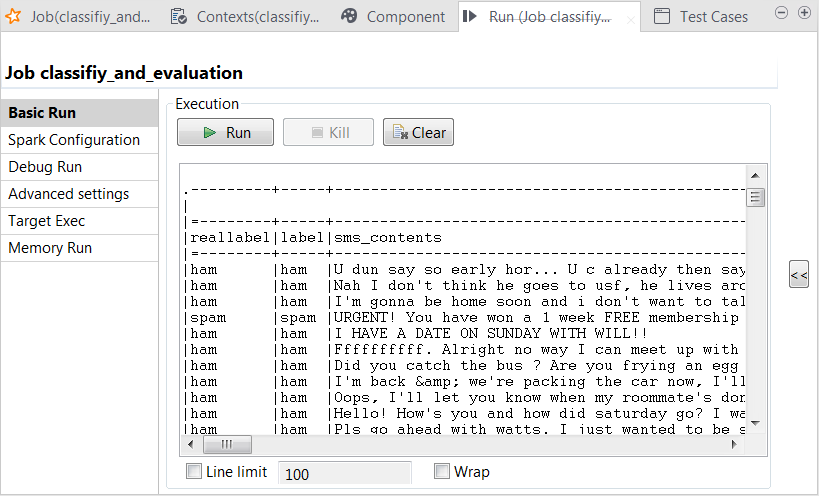Click the 'sms_contents' header text
The height and width of the screenshot is (496, 819).
[388, 238]
